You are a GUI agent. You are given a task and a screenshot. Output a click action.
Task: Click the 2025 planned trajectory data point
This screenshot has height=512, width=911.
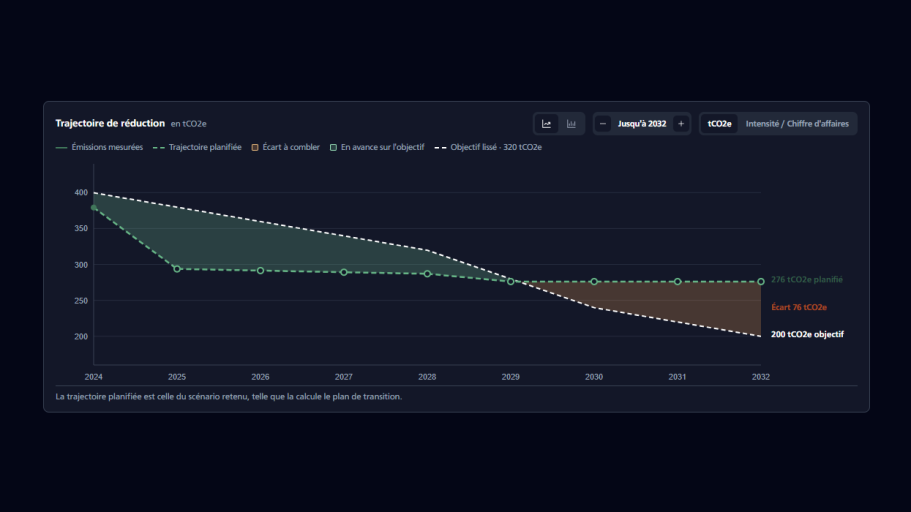tap(177, 269)
